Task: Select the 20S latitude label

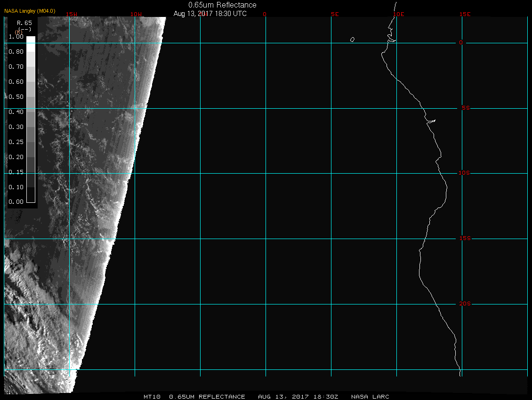Action: tap(464, 304)
